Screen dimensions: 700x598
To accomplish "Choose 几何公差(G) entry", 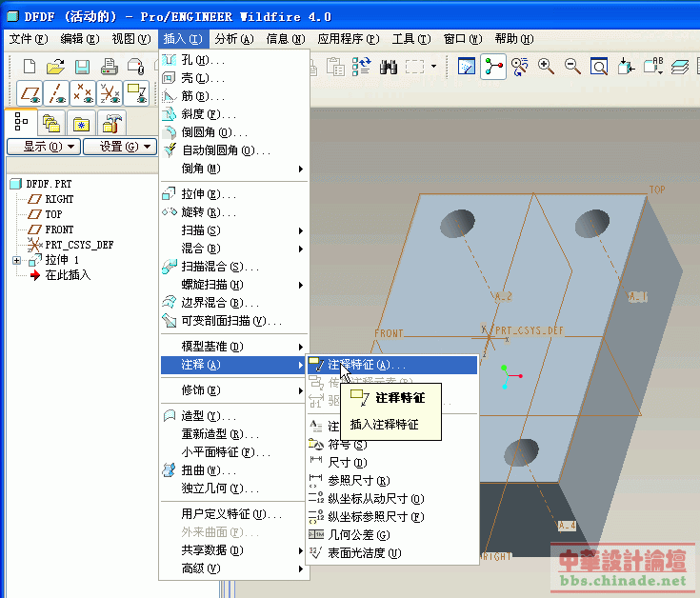I will point(392,534).
